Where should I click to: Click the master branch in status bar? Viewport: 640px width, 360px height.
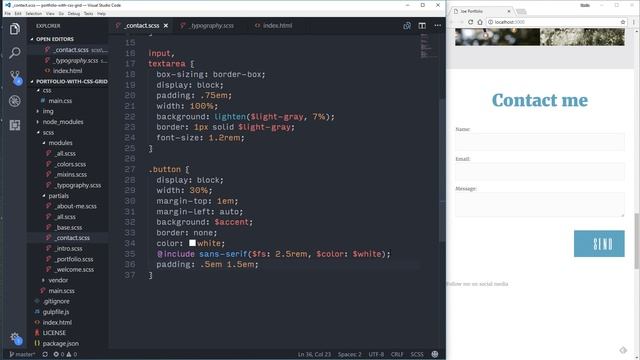(x=22, y=354)
